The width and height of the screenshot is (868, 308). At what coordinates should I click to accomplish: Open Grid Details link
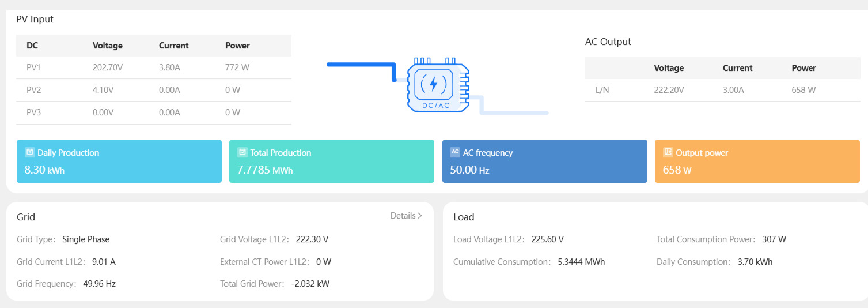tap(406, 216)
